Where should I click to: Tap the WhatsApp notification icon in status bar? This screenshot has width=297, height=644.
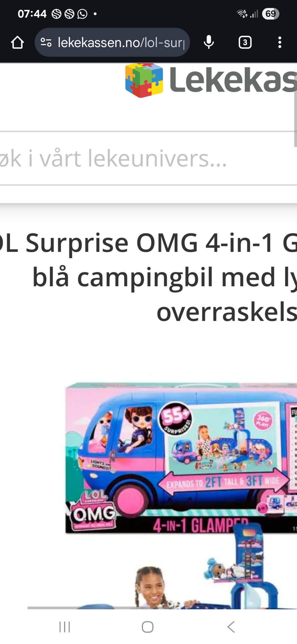click(82, 14)
